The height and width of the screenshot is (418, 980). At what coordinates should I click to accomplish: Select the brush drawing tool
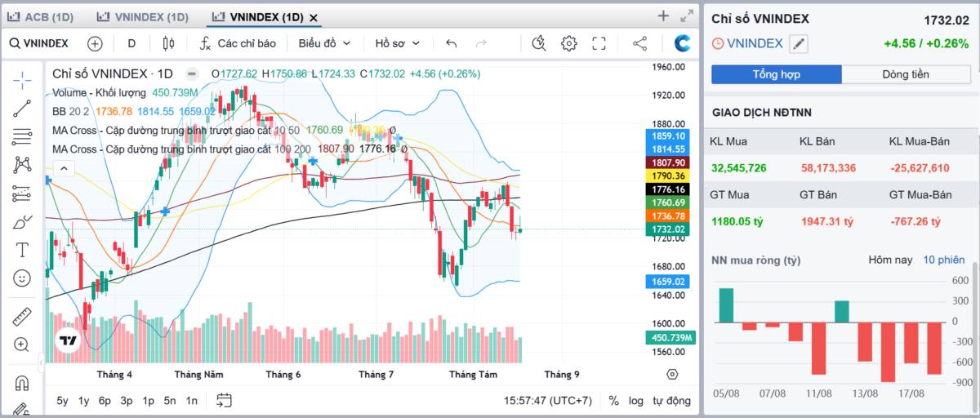(x=22, y=221)
